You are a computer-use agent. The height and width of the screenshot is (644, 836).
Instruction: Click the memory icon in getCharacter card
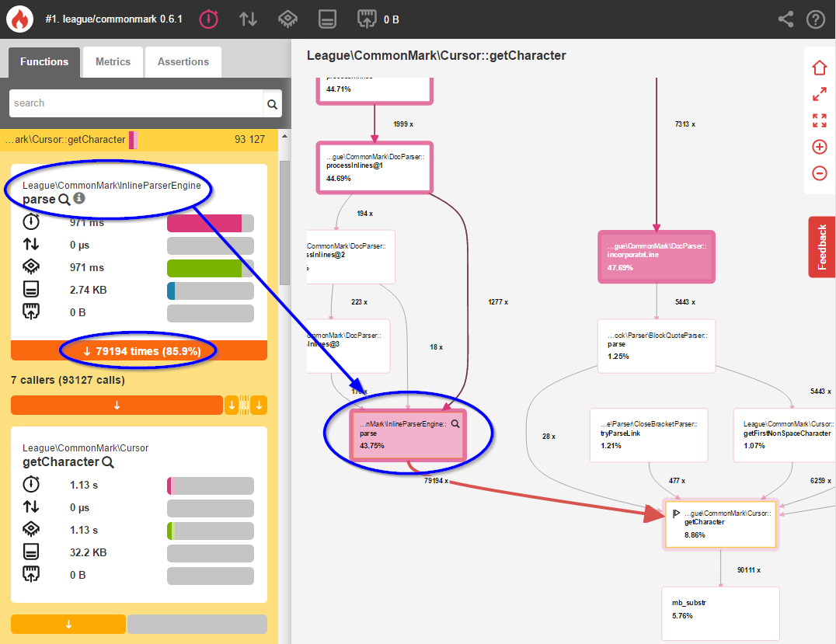[x=31, y=552]
